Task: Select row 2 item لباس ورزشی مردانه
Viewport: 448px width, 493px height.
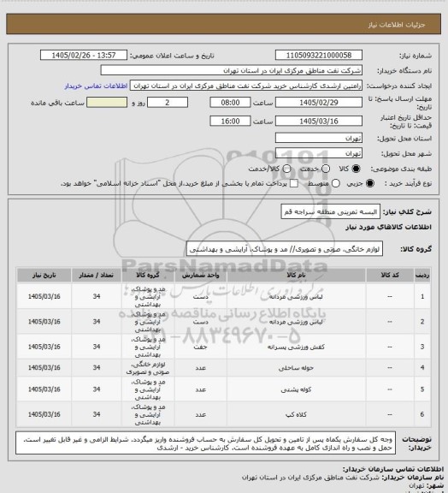Action: [296, 322]
